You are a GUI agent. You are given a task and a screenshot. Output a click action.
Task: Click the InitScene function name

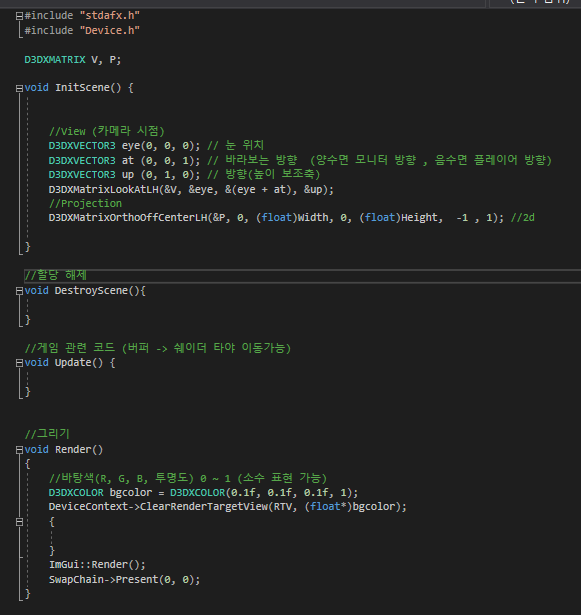[x=82, y=87]
